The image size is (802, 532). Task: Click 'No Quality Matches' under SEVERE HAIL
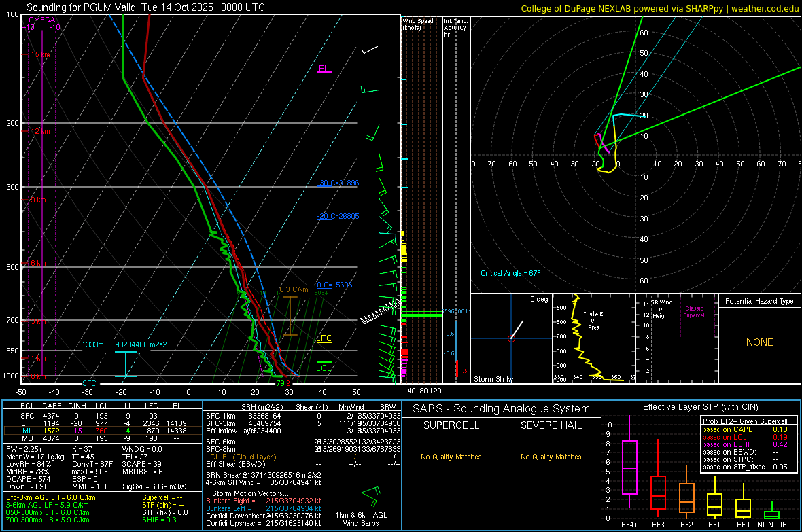click(551, 457)
